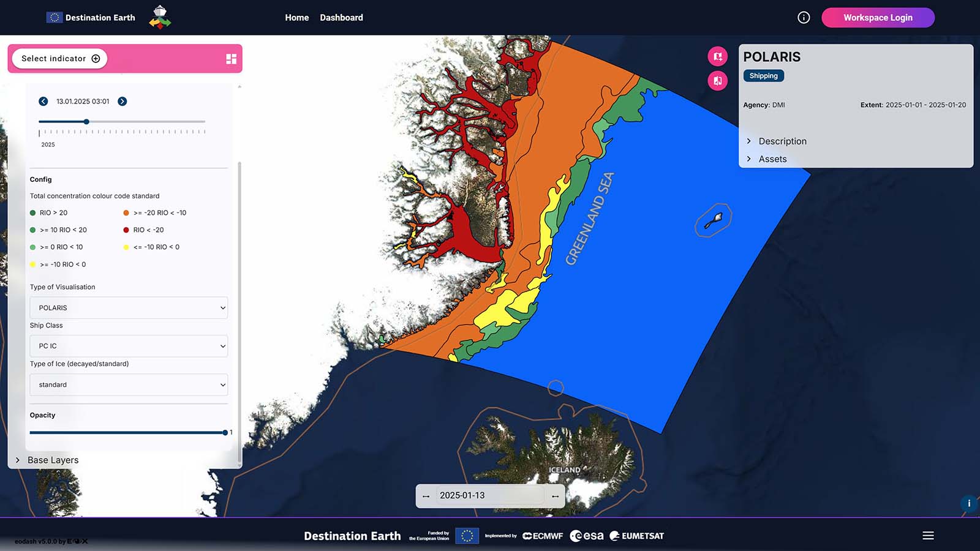Advance to next time step with right chevron
Viewport: 980px width, 551px height.
click(x=123, y=102)
